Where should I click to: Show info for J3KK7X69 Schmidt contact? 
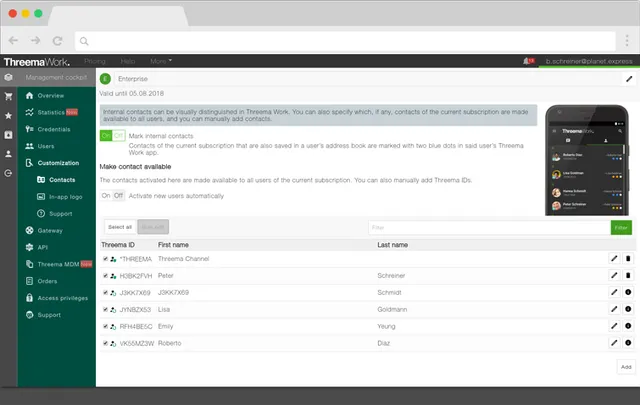tap(628, 292)
